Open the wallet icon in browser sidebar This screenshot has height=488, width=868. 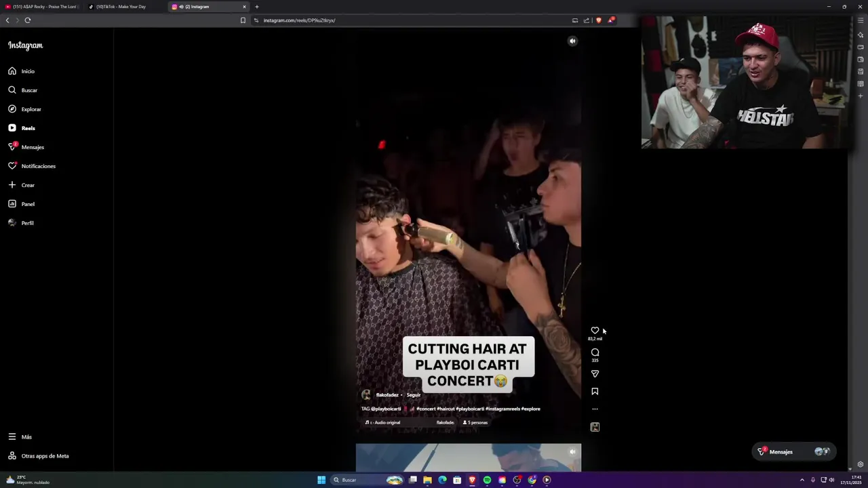pyautogui.click(x=861, y=59)
